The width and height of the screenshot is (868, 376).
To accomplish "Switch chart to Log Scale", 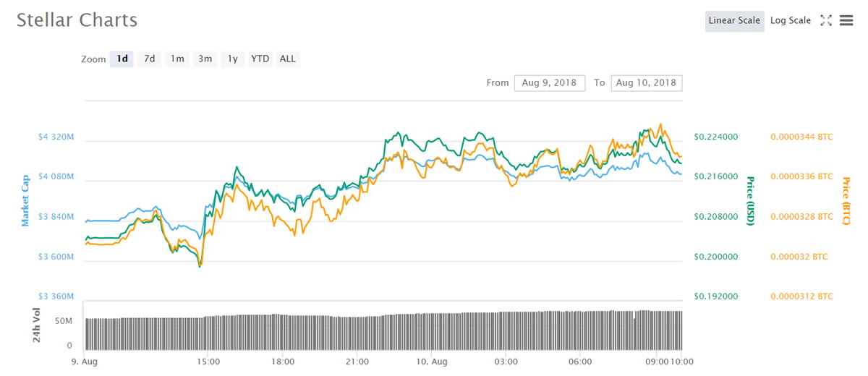I will 790,21.
